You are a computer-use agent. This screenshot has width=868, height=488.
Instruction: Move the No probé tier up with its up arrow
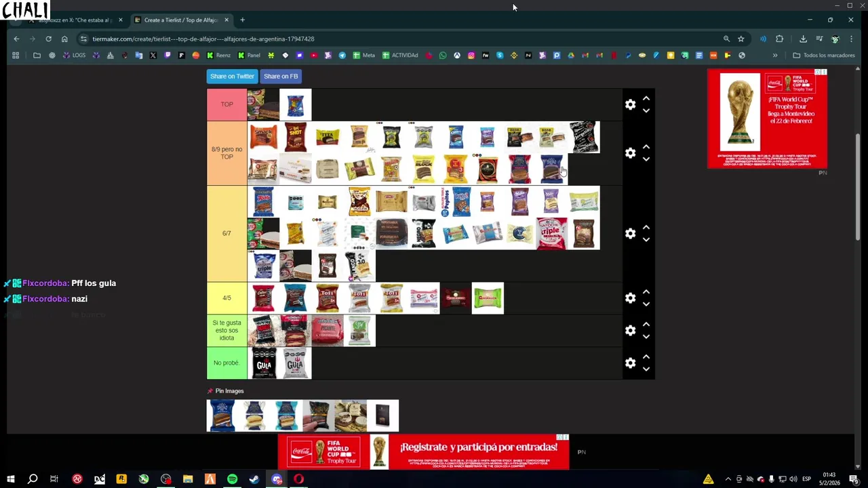tap(646, 357)
